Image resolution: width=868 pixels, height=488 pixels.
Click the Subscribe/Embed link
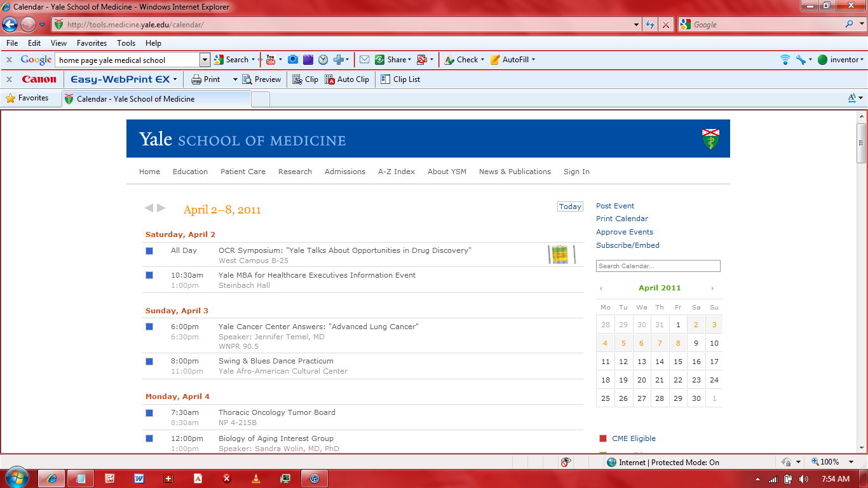click(628, 245)
